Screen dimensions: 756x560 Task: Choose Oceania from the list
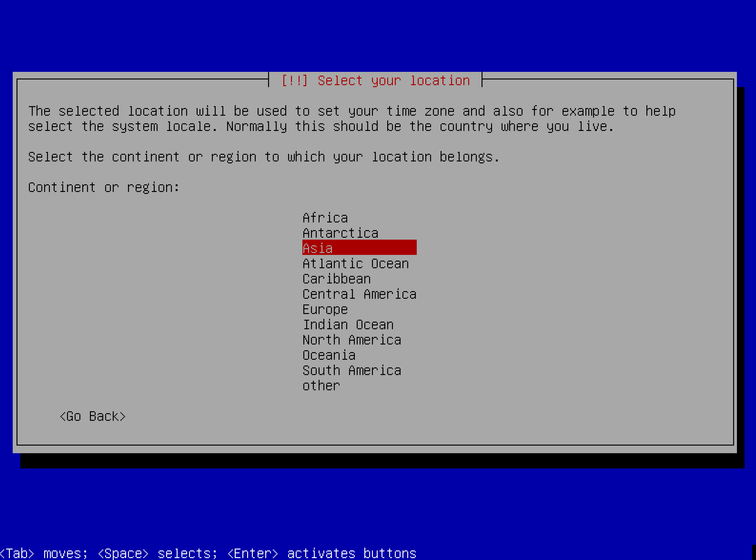(x=329, y=355)
